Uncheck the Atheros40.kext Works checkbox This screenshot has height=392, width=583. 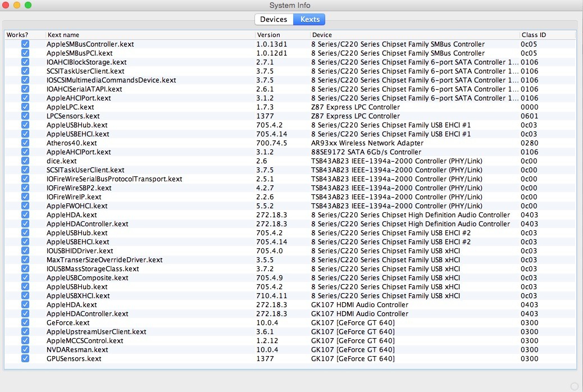click(25, 143)
